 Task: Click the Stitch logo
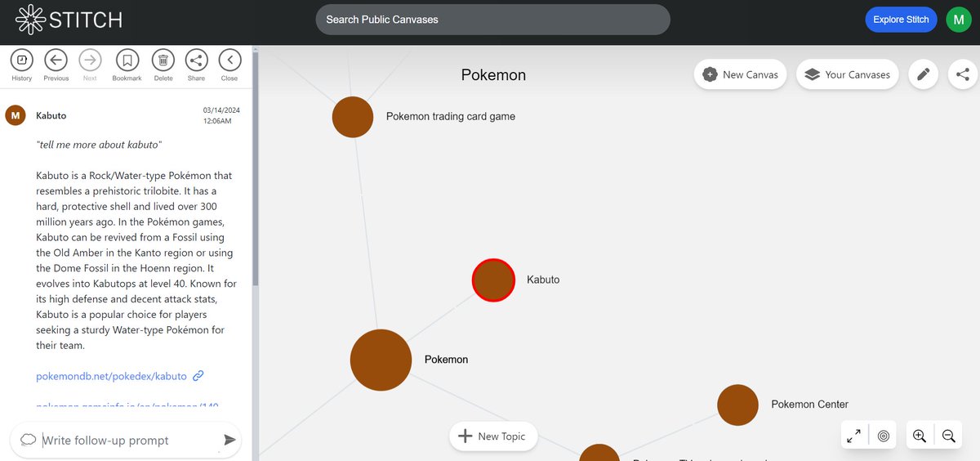[x=69, y=19]
